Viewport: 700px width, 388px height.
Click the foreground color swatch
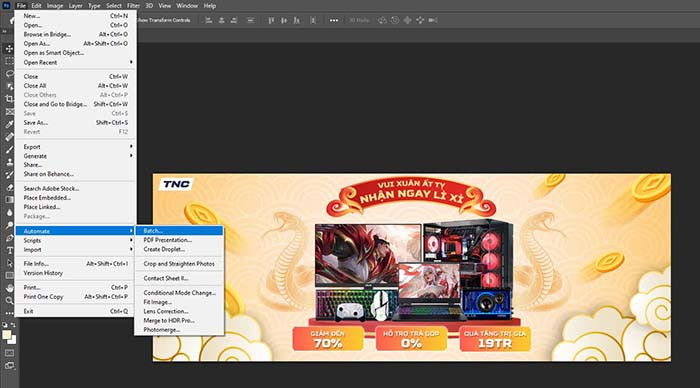point(6,334)
